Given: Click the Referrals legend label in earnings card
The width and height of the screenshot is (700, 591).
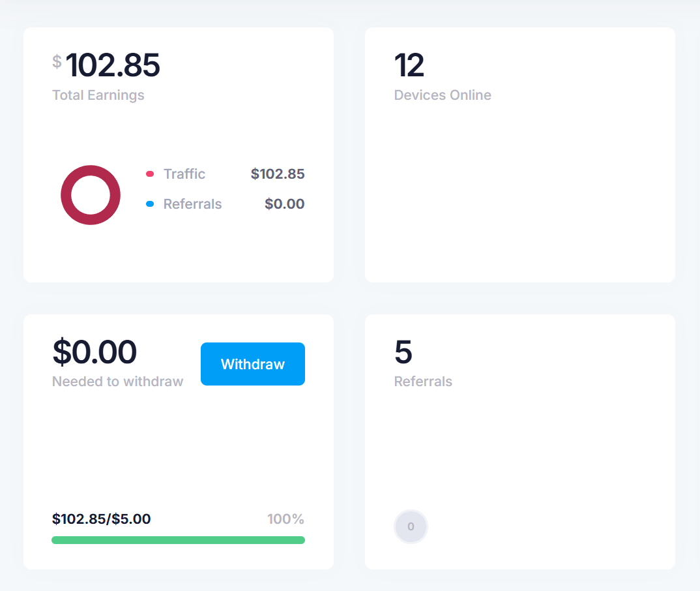Looking at the screenshot, I should pyautogui.click(x=192, y=204).
